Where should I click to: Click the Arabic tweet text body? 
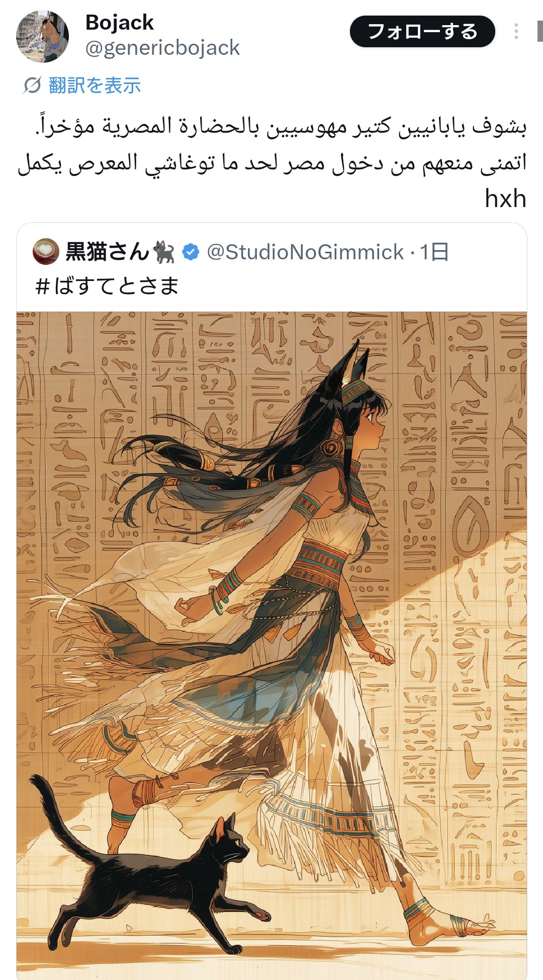coord(272,162)
